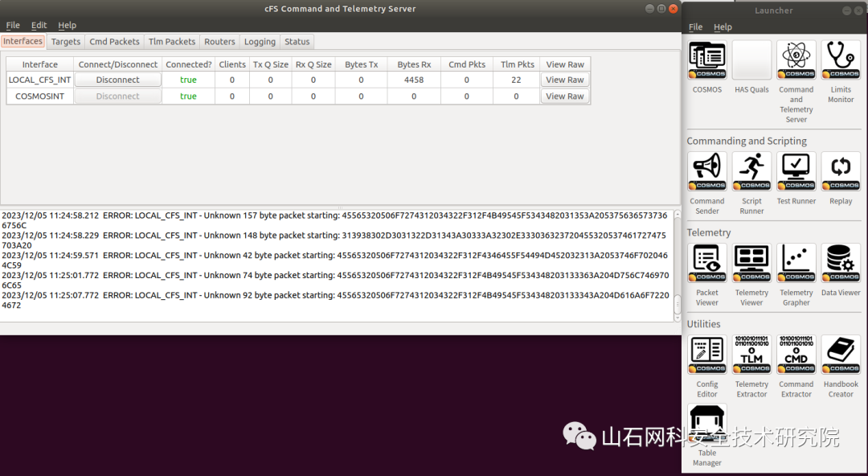This screenshot has height=476, width=868.
Task: Open the Test Runner tool
Action: (x=796, y=171)
